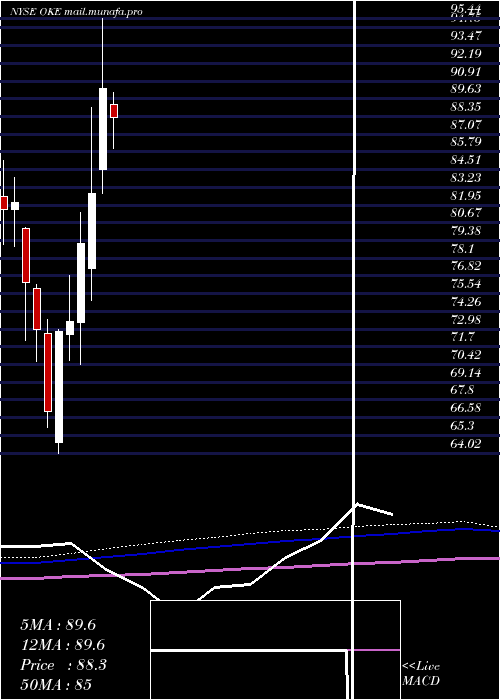The height and width of the screenshot is (700, 500).
Task: Click the 70.42 price axis label
Action: click(x=466, y=355)
